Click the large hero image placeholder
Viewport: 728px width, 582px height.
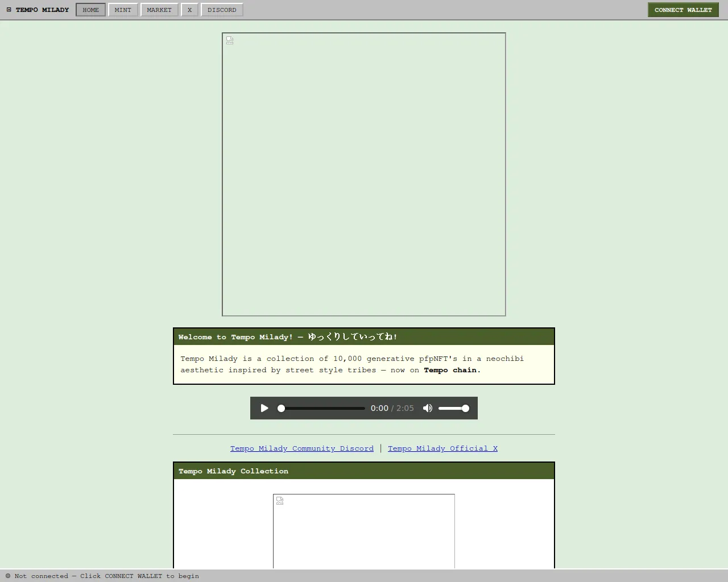pyautogui.click(x=364, y=174)
